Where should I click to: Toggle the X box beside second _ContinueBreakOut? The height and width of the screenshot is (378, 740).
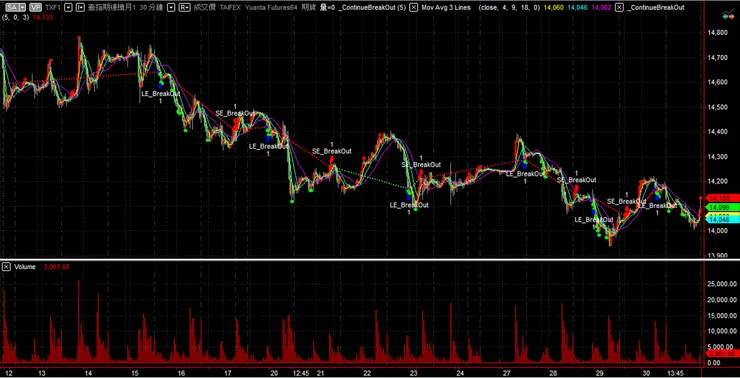point(620,8)
